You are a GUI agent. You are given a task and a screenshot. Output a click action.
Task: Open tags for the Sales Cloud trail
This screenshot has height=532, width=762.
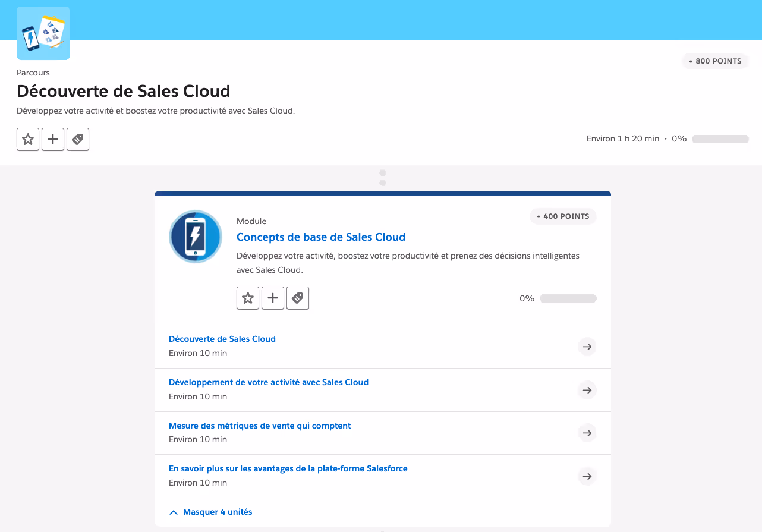tap(78, 140)
